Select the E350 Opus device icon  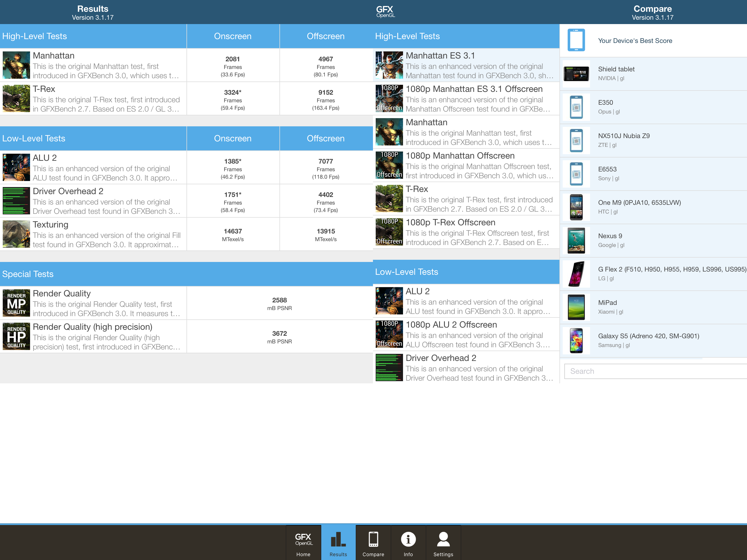tap(576, 107)
